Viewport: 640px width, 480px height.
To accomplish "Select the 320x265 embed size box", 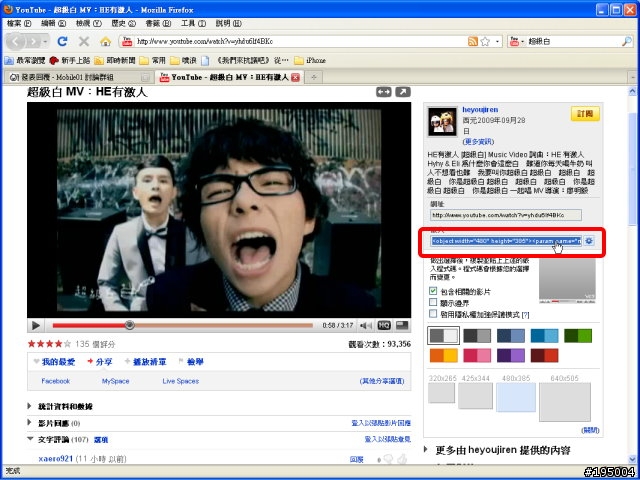I will coord(441,393).
